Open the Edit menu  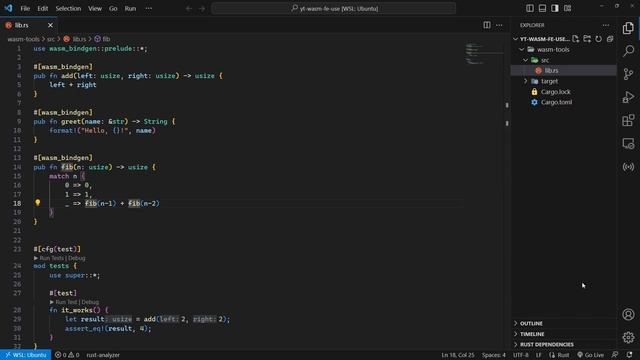pos(42,8)
